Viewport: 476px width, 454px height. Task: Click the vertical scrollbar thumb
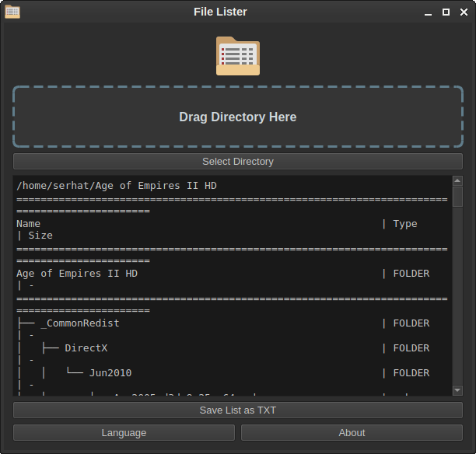pyautogui.click(x=458, y=196)
